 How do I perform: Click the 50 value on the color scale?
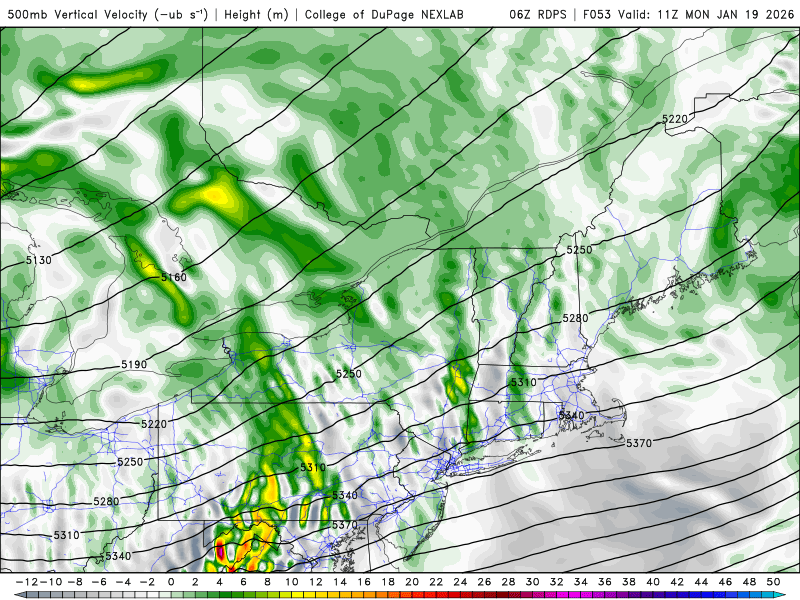click(x=773, y=582)
